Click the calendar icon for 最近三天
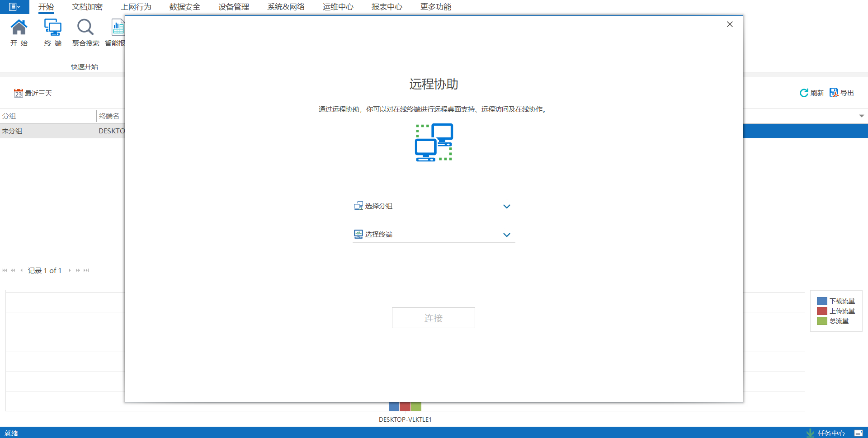868x438 pixels. pos(18,94)
